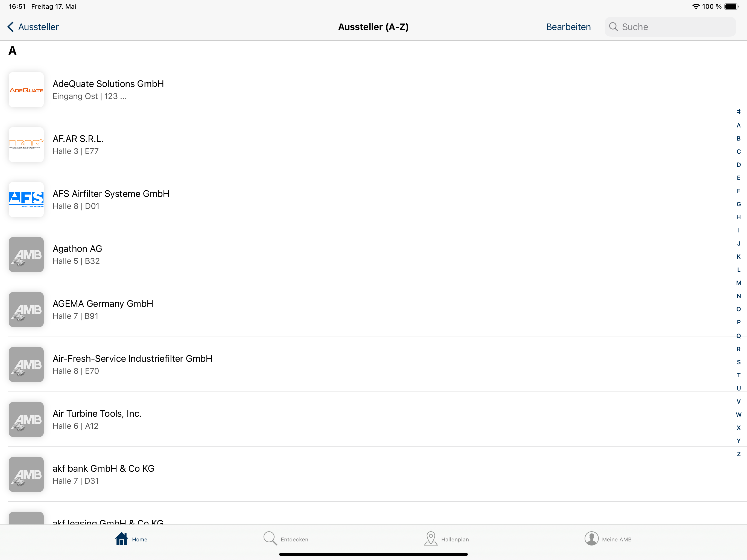Select the AdeQuate Solutions GmbH entry name
Viewport: 747px width, 560px height.
coord(108,84)
